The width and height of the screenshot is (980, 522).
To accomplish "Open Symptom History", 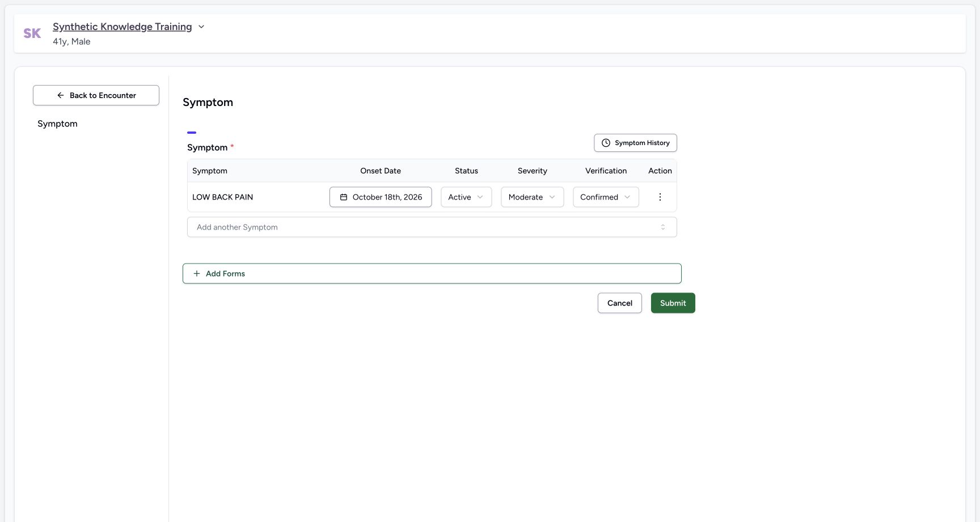I will 635,143.
